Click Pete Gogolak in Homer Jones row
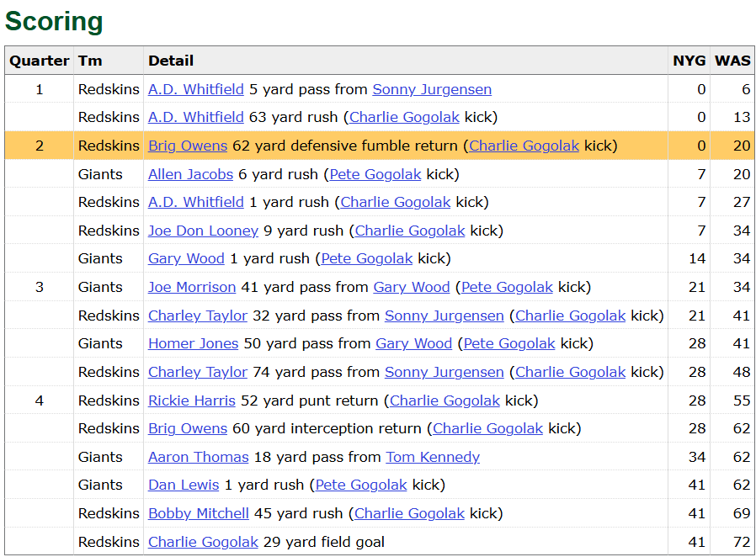 coord(509,343)
